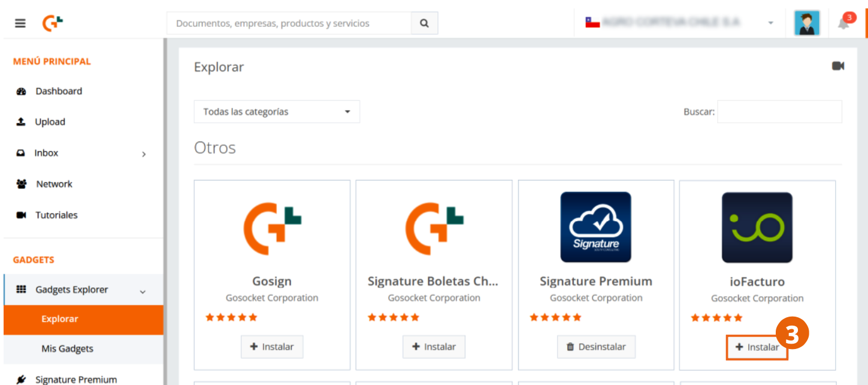Screen dimensions: 868x385
Task: Install the Signature Boletas gadget
Action: coord(434,347)
